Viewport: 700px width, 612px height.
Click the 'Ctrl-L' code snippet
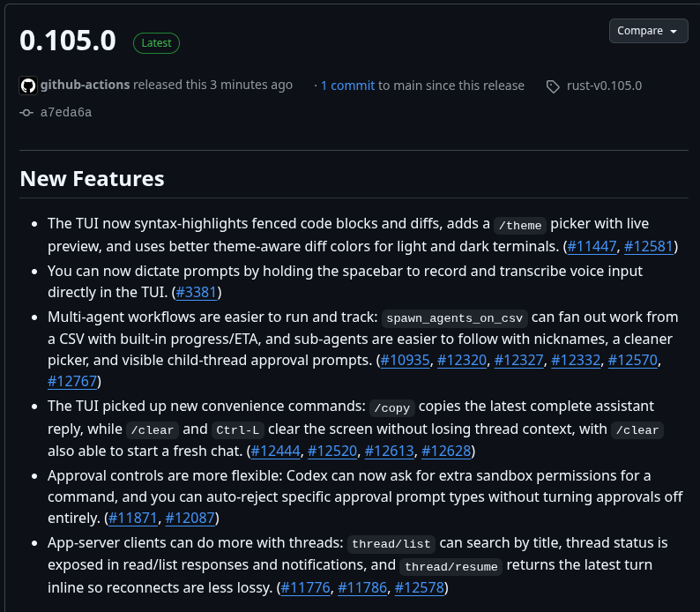click(238, 430)
